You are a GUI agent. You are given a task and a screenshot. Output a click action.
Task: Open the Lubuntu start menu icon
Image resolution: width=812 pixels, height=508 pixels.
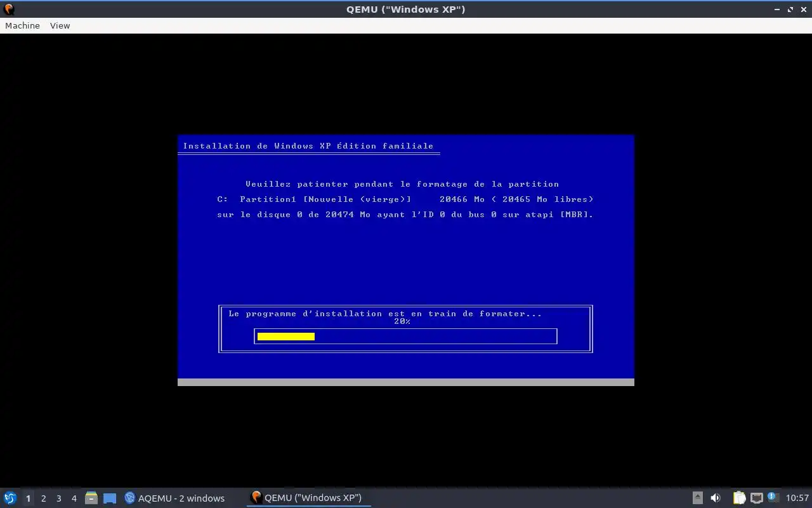coord(10,498)
